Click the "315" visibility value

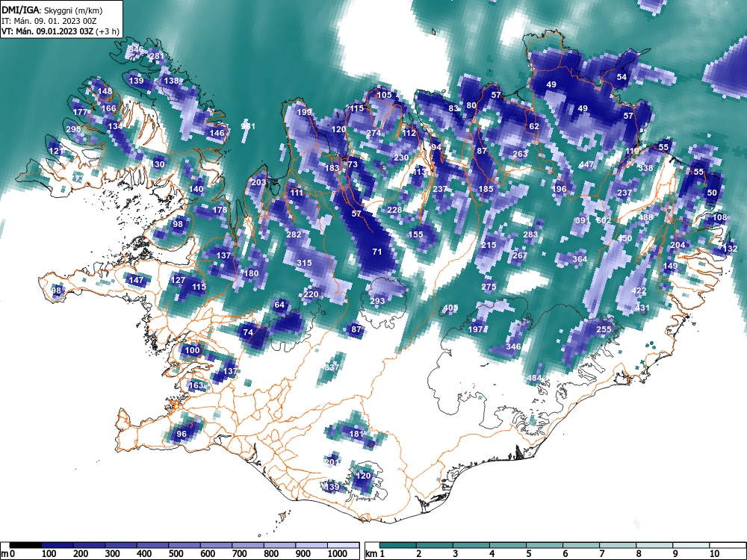(304, 263)
